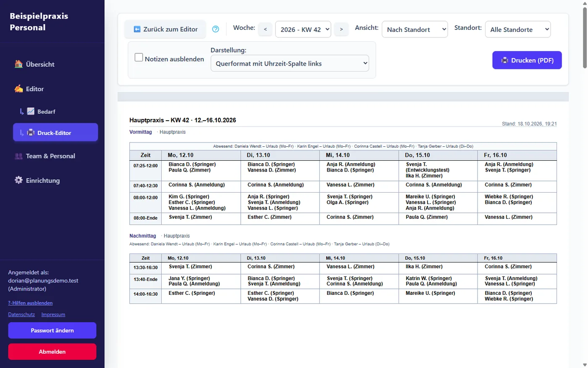
Task: Select Editor in the sidebar menu
Action: tap(55, 89)
